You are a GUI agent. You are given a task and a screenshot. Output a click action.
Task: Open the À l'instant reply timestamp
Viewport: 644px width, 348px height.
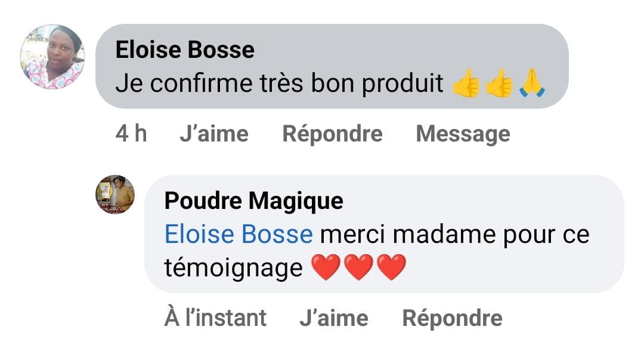pyautogui.click(x=215, y=318)
